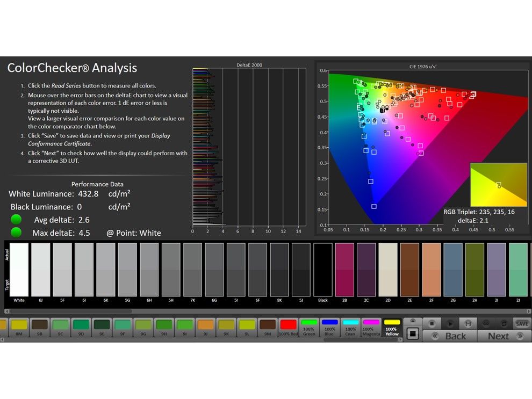The image size is (532, 399).
Task: Click the slate blue 2G comparator swatch
Action: [x=454, y=270]
